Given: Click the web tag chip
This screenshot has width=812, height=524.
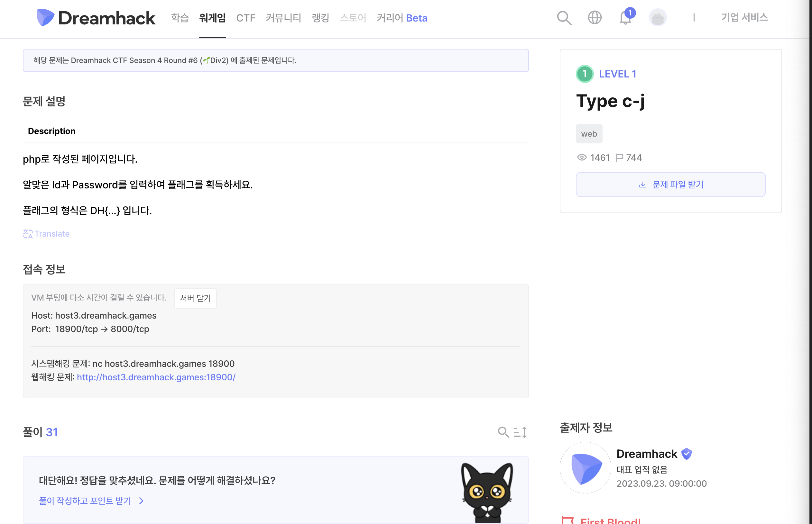Looking at the screenshot, I should [x=589, y=134].
